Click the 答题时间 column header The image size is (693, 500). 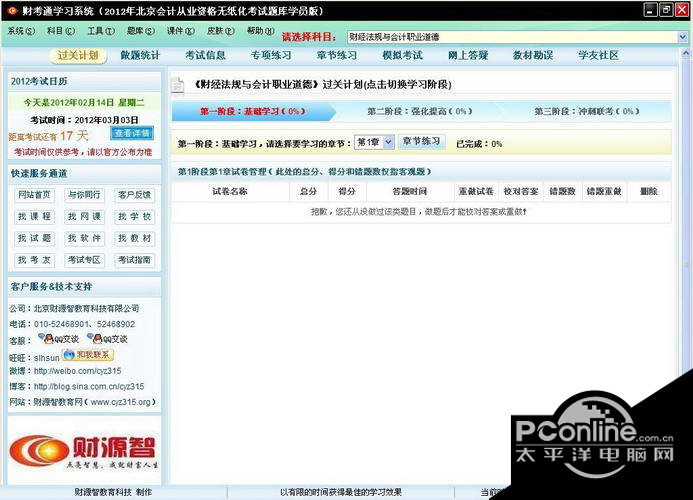[410, 191]
